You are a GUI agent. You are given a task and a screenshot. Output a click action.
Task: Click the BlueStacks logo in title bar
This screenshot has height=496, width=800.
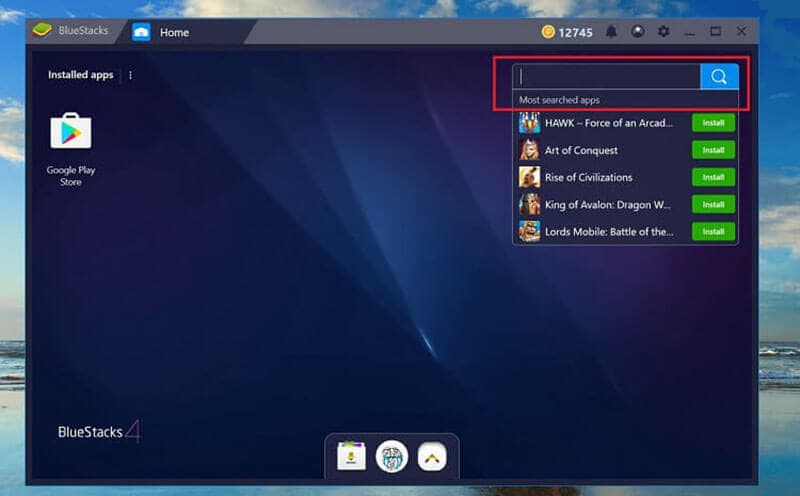click(x=42, y=30)
